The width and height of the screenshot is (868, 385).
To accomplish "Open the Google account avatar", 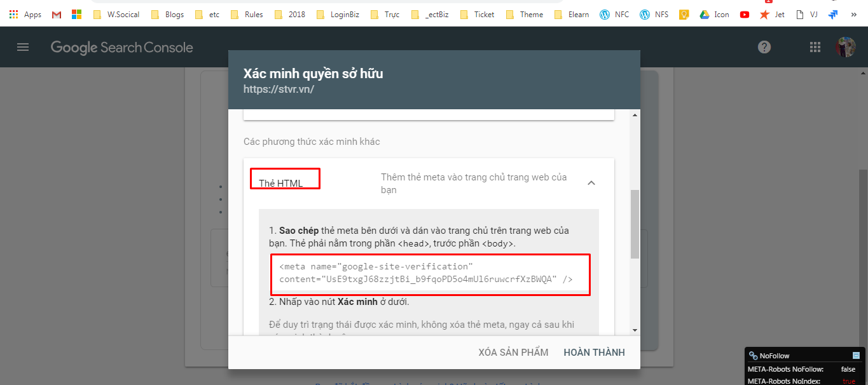I will click(846, 47).
